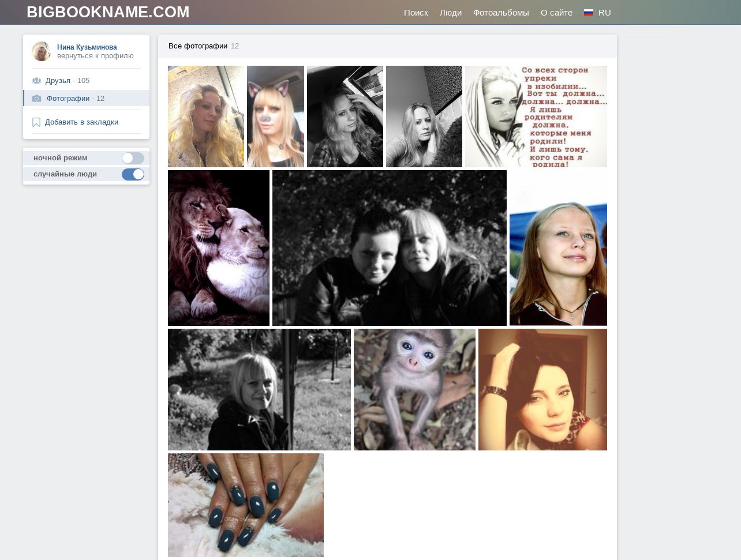Image resolution: width=741 pixels, height=560 pixels.
Task: Open Поиск in the top menu
Action: click(416, 13)
